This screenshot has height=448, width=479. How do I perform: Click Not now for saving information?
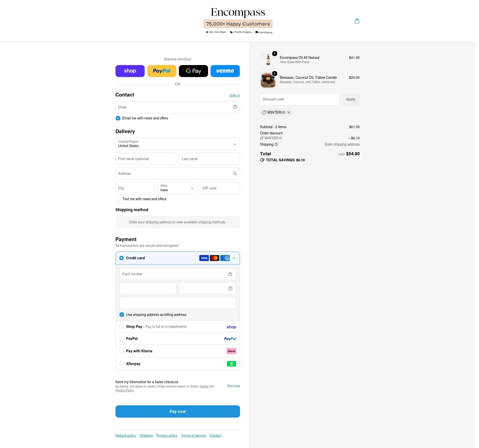pos(234,386)
